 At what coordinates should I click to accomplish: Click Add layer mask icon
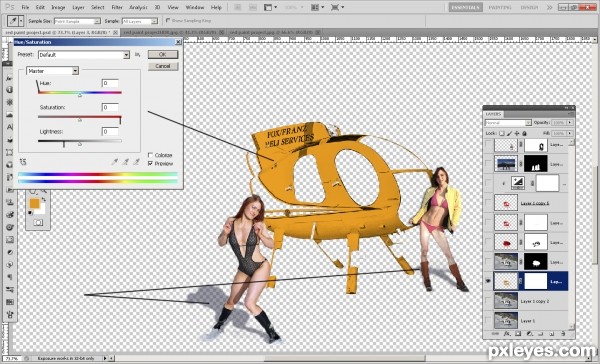pyautogui.click(x=518, y=334)
